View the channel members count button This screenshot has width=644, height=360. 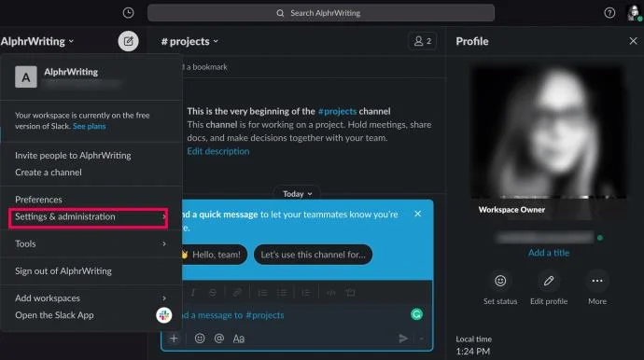(423, 41)
